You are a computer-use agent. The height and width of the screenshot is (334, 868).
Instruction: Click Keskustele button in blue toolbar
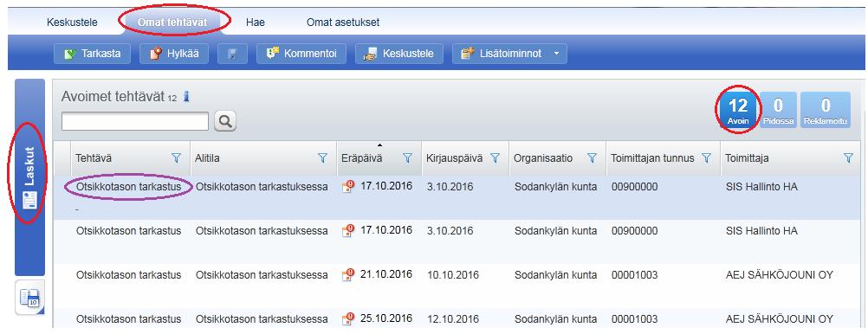[398, 54]
